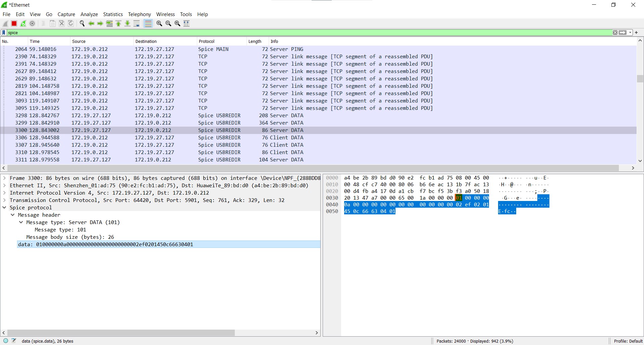
Task: Open the display filter bookmark menu
Action: [4, 32]
